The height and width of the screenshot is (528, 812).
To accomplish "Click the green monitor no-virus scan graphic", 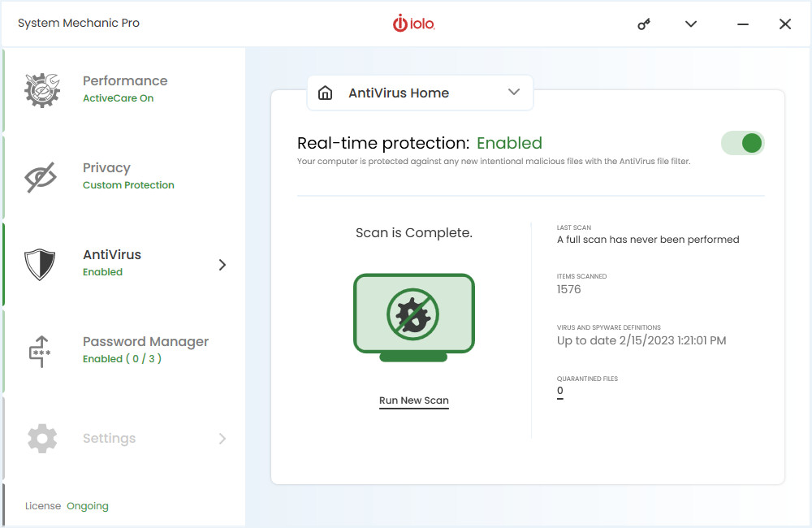I will coord(414,318).
